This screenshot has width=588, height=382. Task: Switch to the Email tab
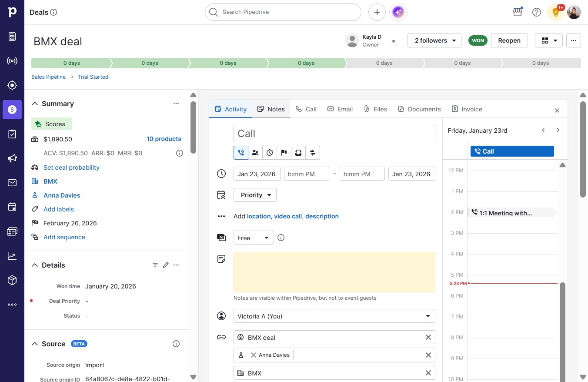click(340, 109)
